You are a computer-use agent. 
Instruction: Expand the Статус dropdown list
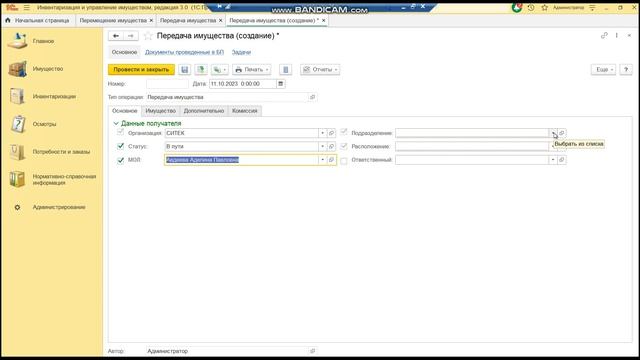[x=322, y=146]
